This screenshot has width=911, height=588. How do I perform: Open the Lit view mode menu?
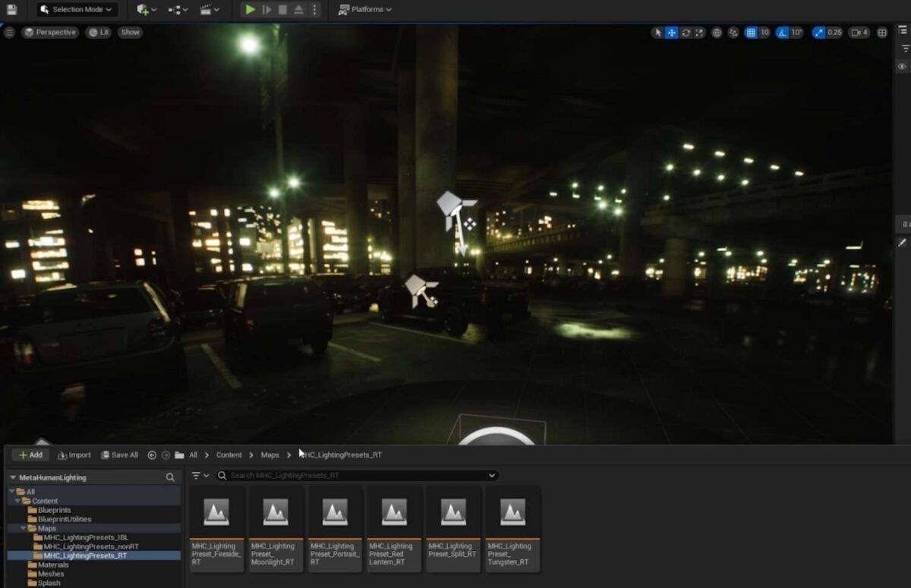99,33
